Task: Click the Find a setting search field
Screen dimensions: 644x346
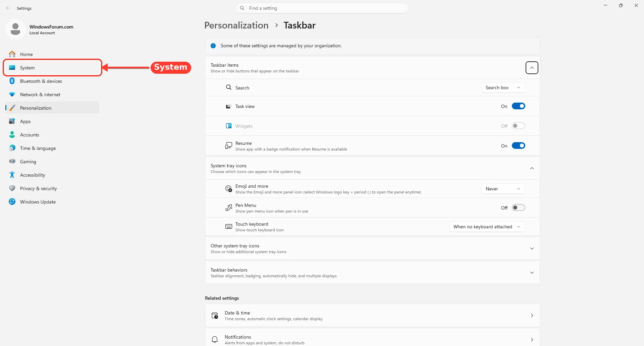Action: click(x=322, y=8)
